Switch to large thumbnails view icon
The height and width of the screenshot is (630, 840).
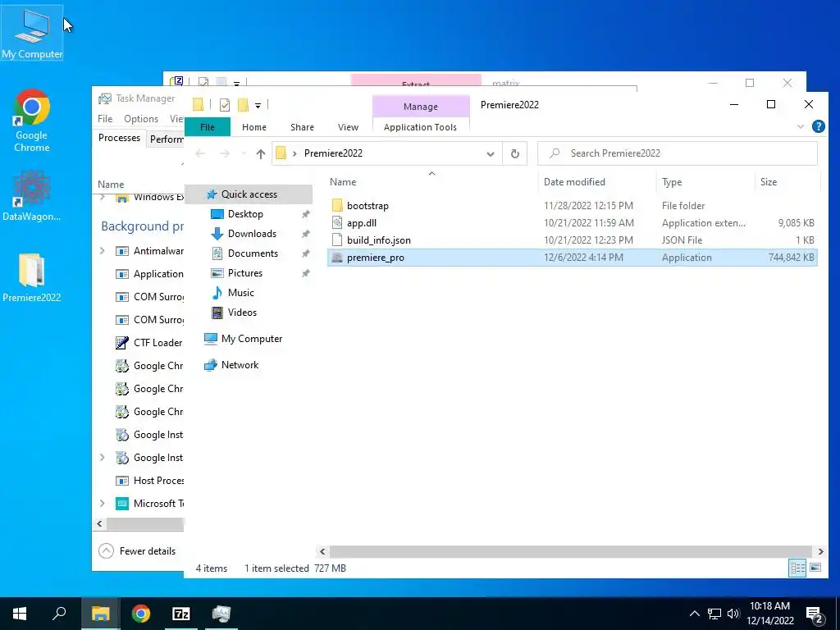815,568
